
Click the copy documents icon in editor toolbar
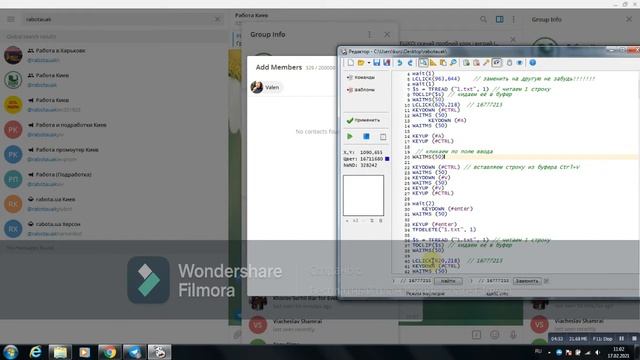point(443,63)
